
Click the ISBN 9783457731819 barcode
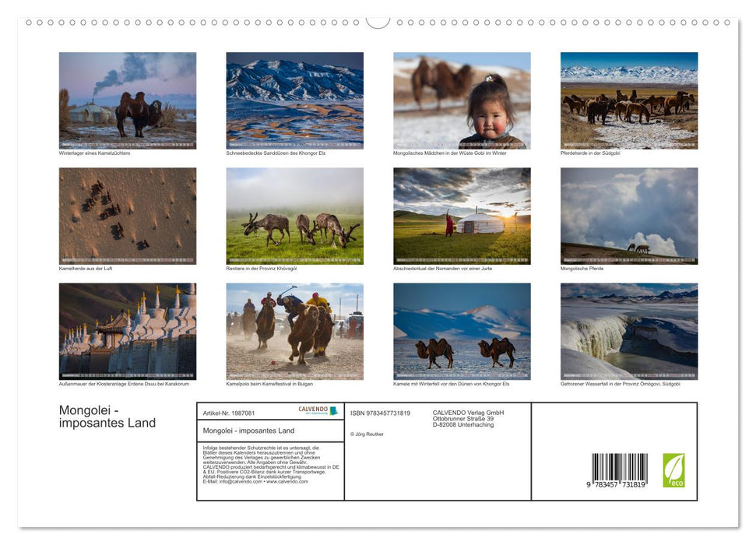(x=621, y=467)
